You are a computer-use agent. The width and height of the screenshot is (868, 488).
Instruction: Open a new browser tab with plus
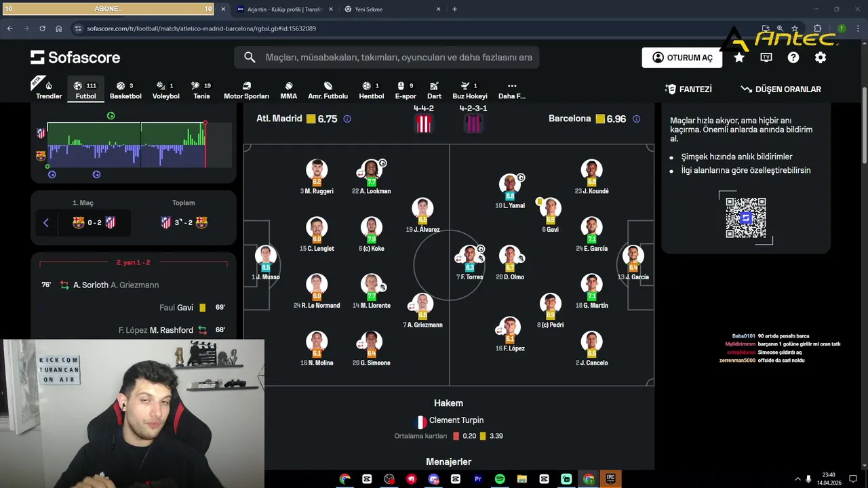[454, 9]
